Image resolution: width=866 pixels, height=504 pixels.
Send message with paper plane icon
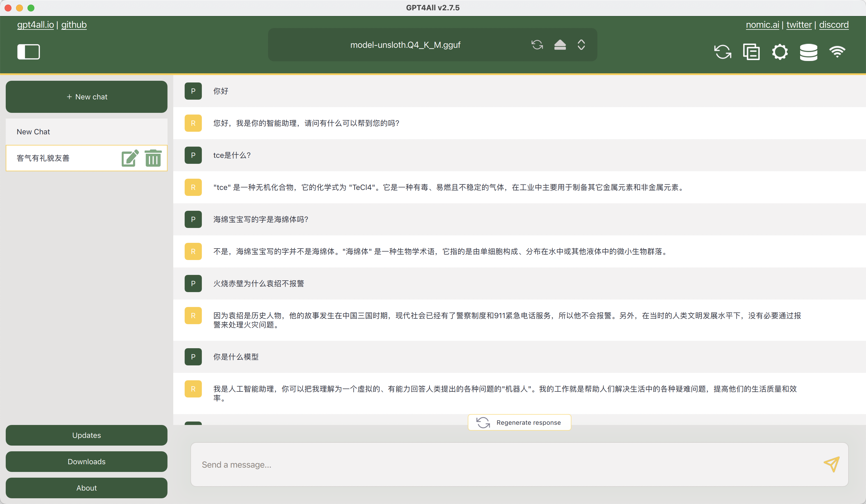832,464
